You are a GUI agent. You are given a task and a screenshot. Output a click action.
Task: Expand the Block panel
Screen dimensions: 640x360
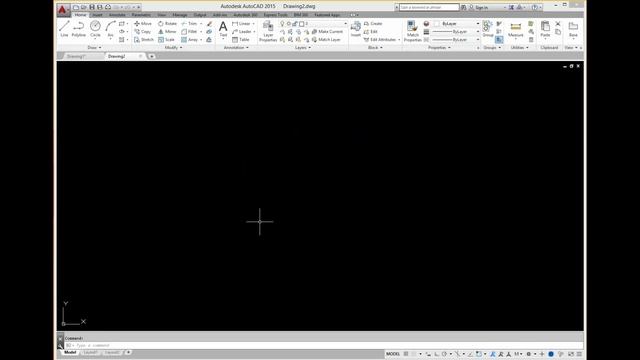[375, 48]
